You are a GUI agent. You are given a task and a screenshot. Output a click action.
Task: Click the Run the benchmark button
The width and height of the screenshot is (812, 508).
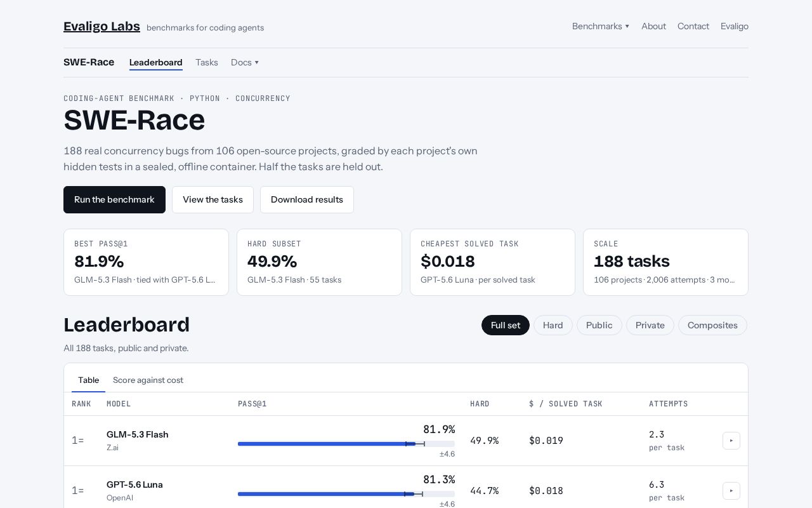pyautogui.click(x=114, y=199)
